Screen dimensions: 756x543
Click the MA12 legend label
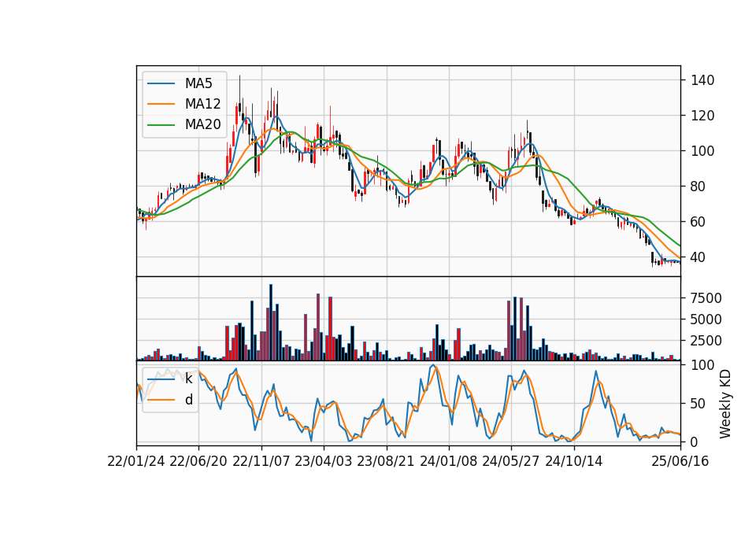202,104
